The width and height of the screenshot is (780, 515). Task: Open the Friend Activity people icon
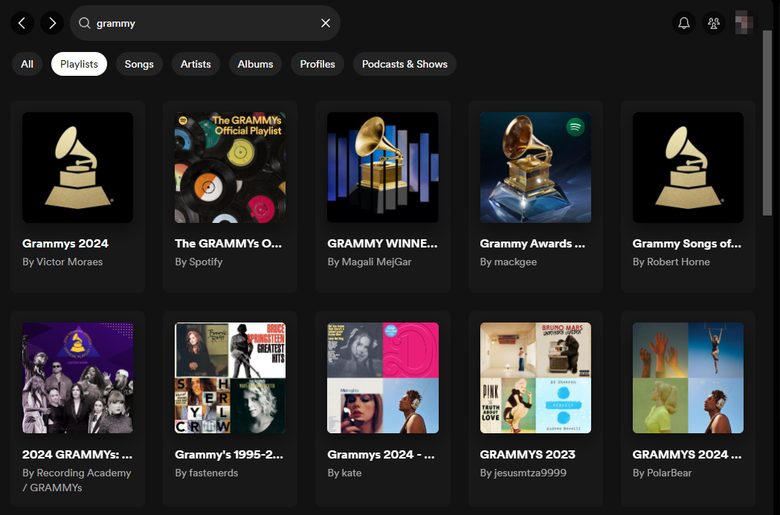tap(713, 23)
